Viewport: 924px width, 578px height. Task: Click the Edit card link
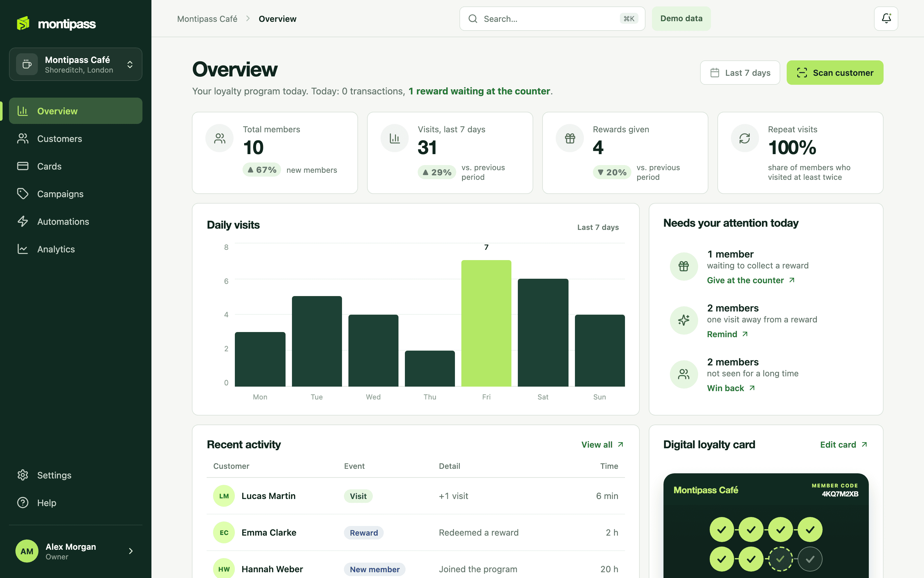click(x=844, y=445)
